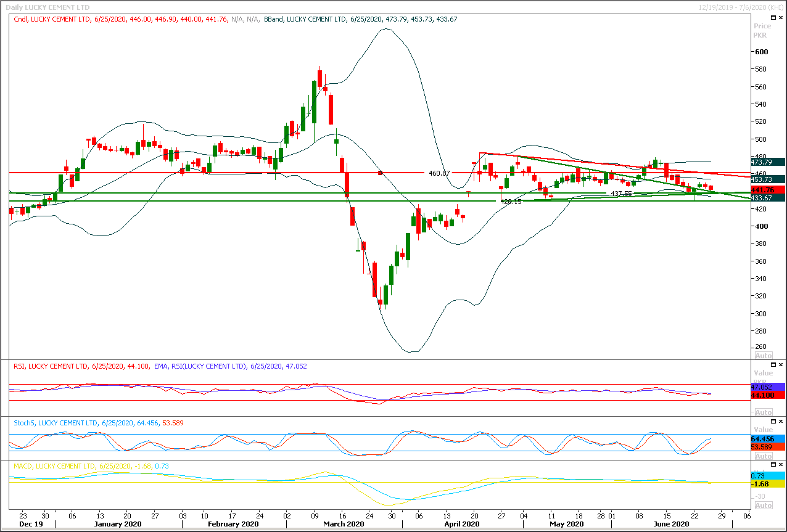Select the MACD LUCKY CEMENT LTD legend
Viewport: 787px width, 532px height.
[x=54, y=466]
